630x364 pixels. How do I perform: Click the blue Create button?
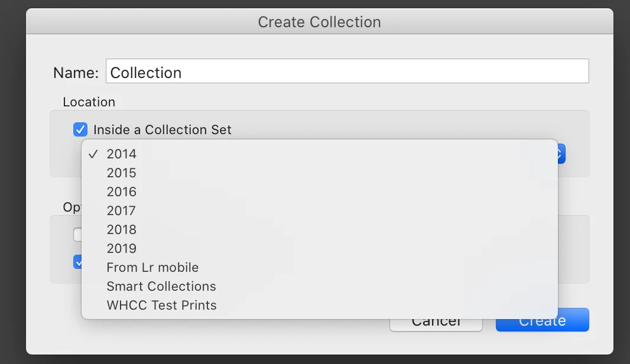coord(542,322)
